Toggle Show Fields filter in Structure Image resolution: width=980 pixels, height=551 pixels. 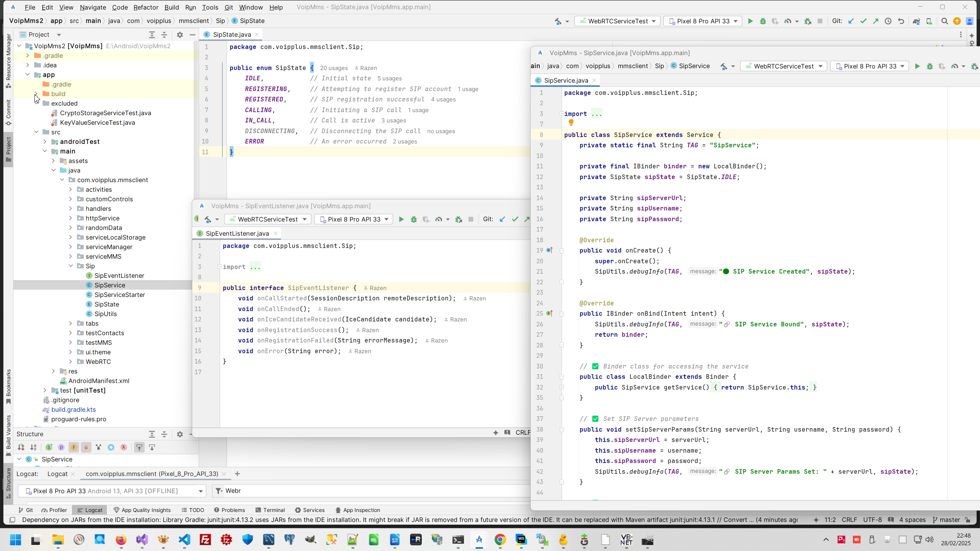point(73,447)
